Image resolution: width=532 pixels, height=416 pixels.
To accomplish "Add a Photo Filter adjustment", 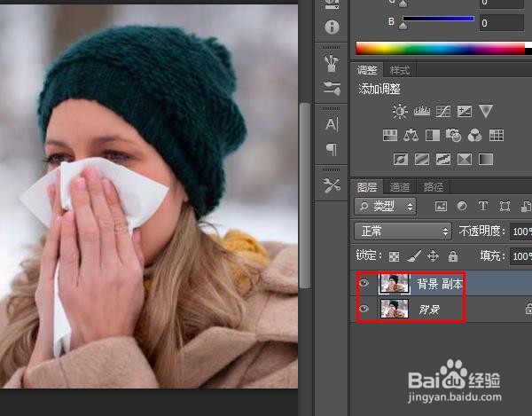I will click(x=454, y=135).
